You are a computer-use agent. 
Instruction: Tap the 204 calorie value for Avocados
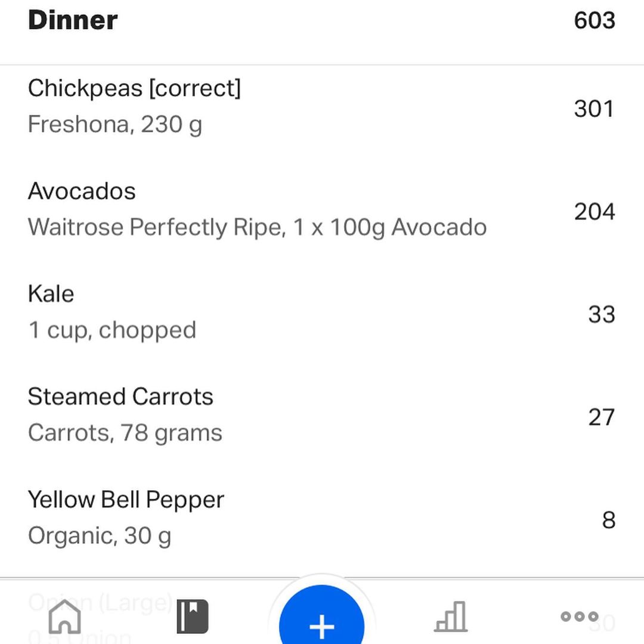click(595, 212)
